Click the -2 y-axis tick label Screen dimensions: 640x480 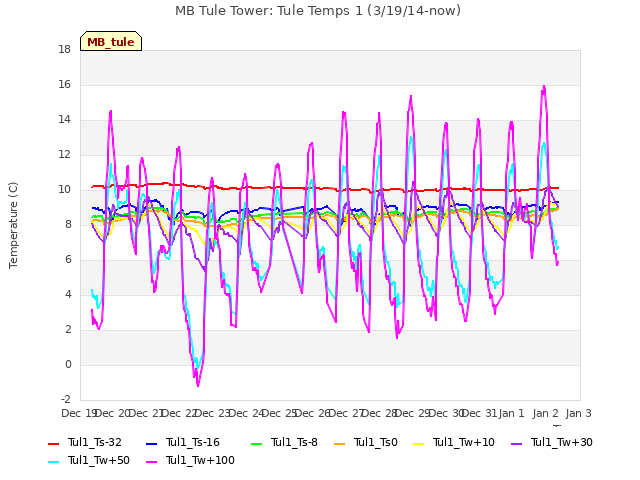pos(66,400)
